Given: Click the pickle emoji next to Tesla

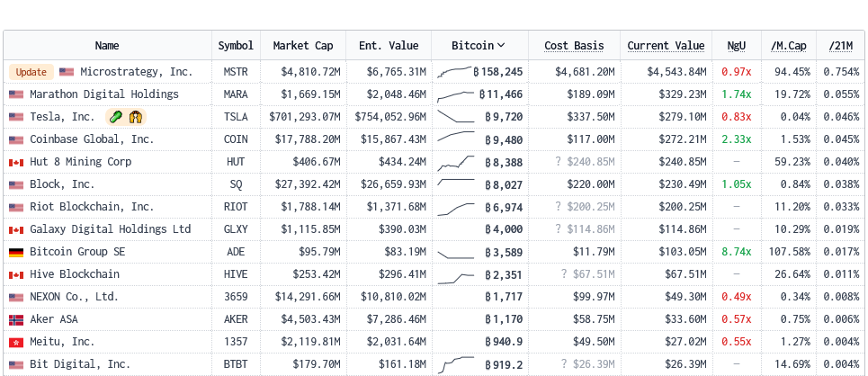Looking at the screenshot, I should pyautogui.click(x=115, y=117).
